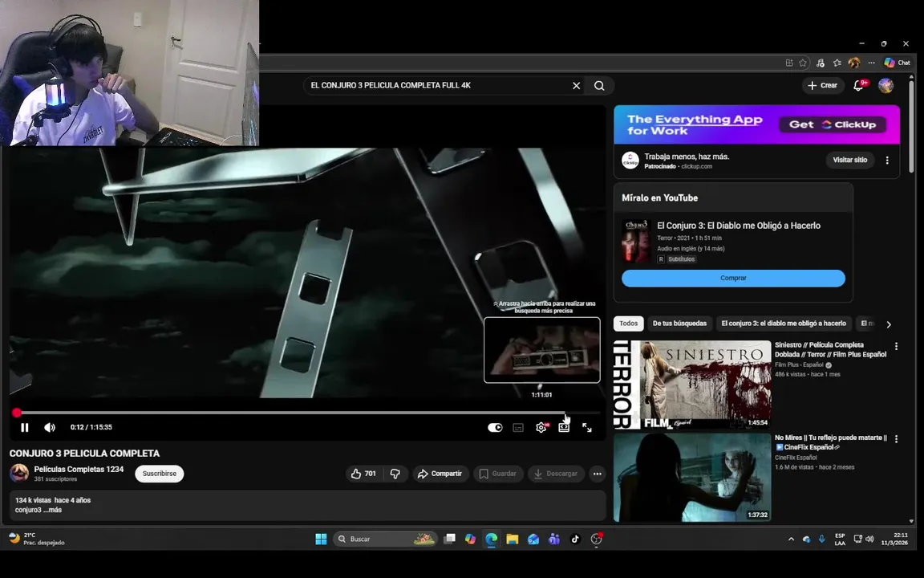Open Edge split screen icon in address bar

click(789, 63)
